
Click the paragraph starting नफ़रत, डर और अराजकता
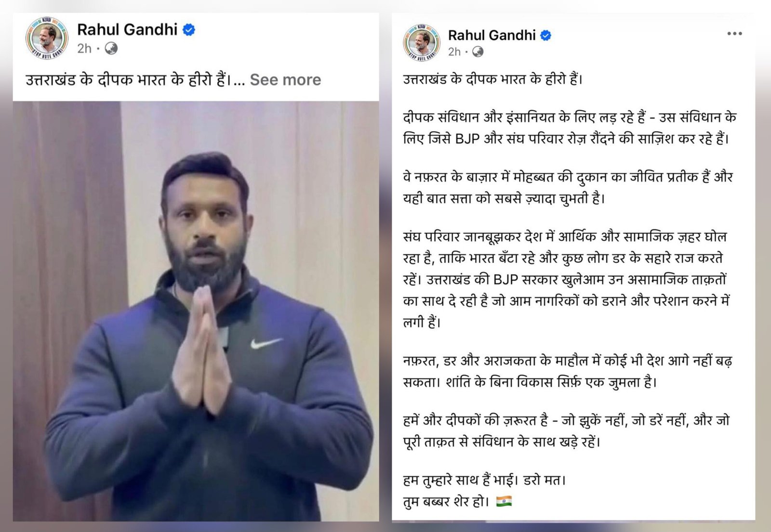(x=568, y=371)
